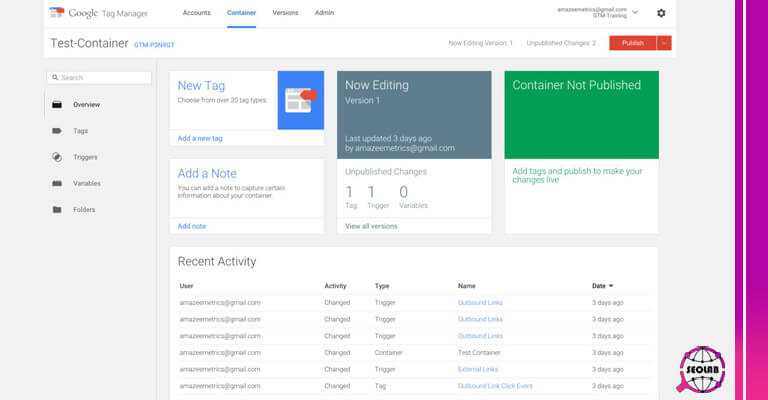Click the Test Container name cell
This screenshot has width=768, height=400.
[479, 353]
